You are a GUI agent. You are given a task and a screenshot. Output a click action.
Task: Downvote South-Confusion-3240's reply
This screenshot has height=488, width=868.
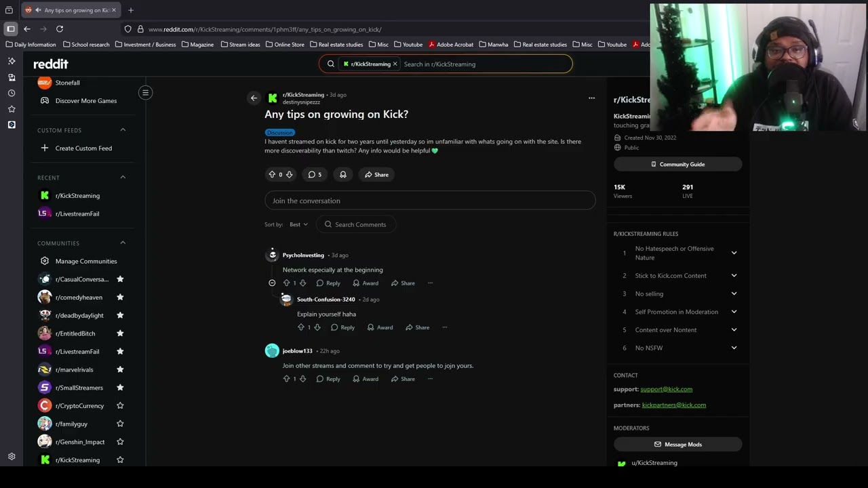tap(317, 327)
